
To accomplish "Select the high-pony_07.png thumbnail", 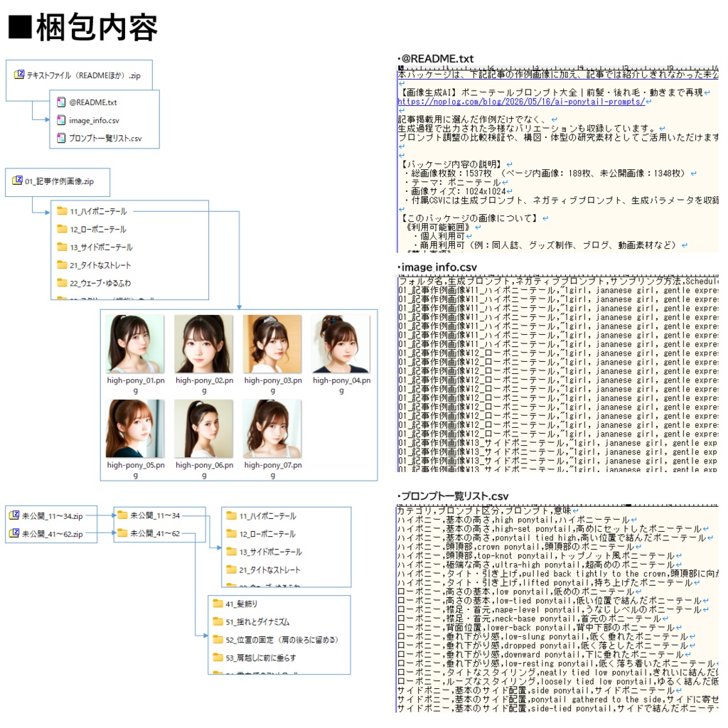I will [272, 429].
